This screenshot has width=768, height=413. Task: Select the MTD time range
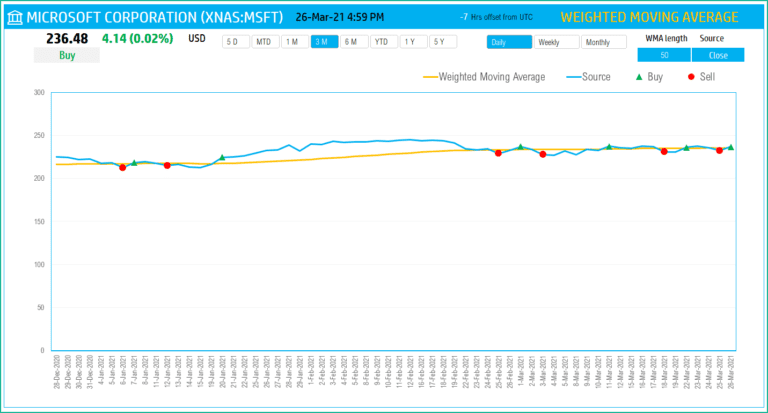(x=265, y=42)
